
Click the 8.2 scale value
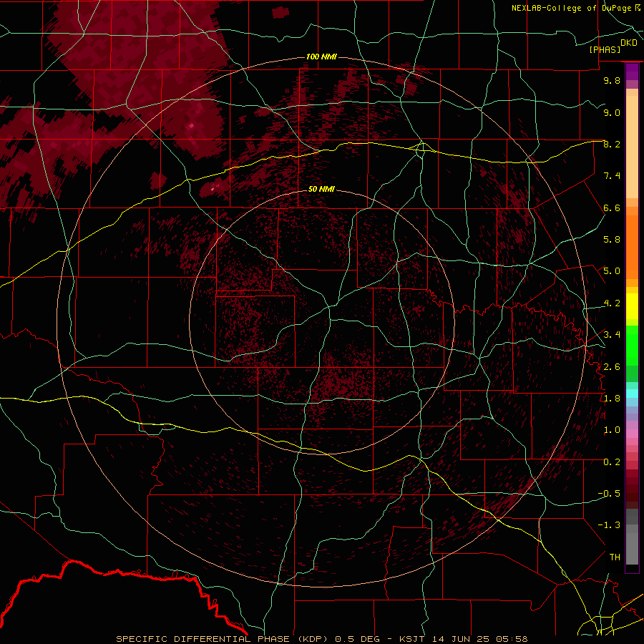click(x=612, y=144)
